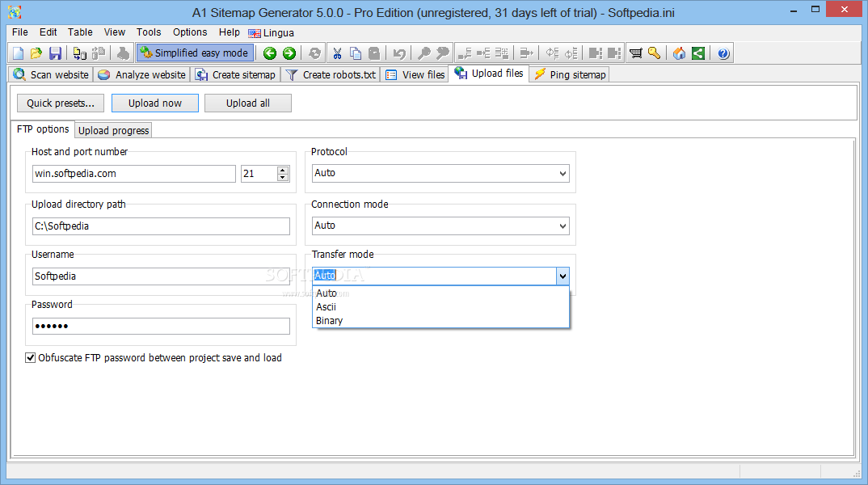Click the greyed-out document transfer icon
This screenshot has width=868, height=485.
pos(99,53)
